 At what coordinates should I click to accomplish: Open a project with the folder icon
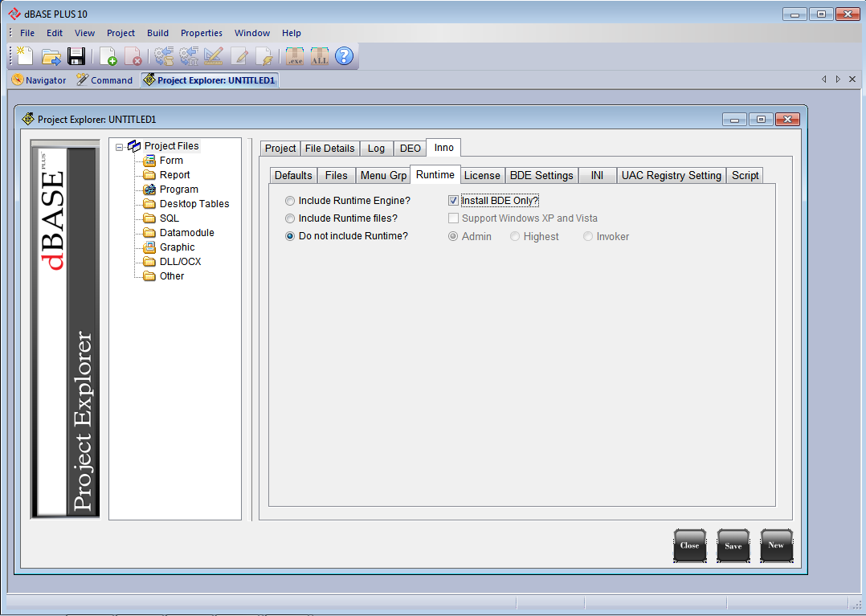click(51, 55)
